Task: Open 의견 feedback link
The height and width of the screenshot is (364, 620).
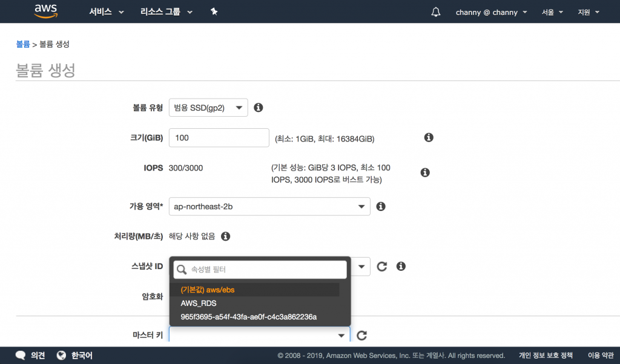Action: point(38,356)
